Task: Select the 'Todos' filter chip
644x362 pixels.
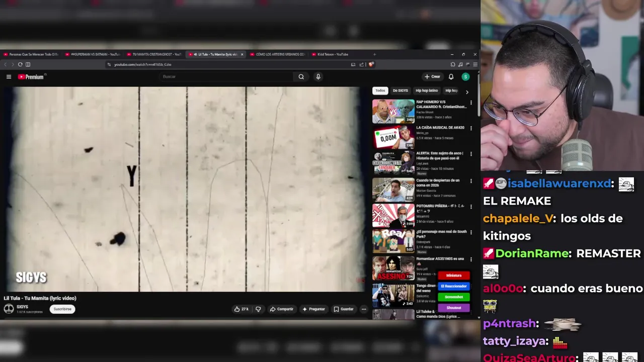Action: click(380, 90)
